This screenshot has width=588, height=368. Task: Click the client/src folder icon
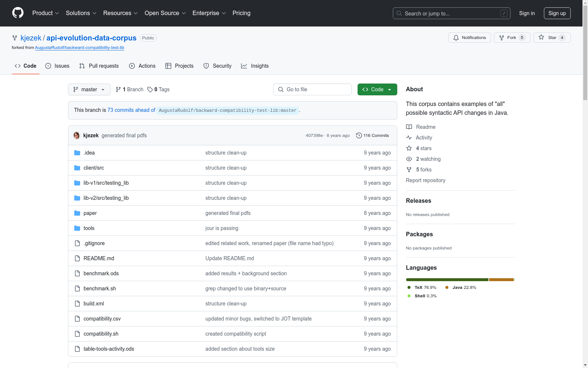tap(77, 168)
